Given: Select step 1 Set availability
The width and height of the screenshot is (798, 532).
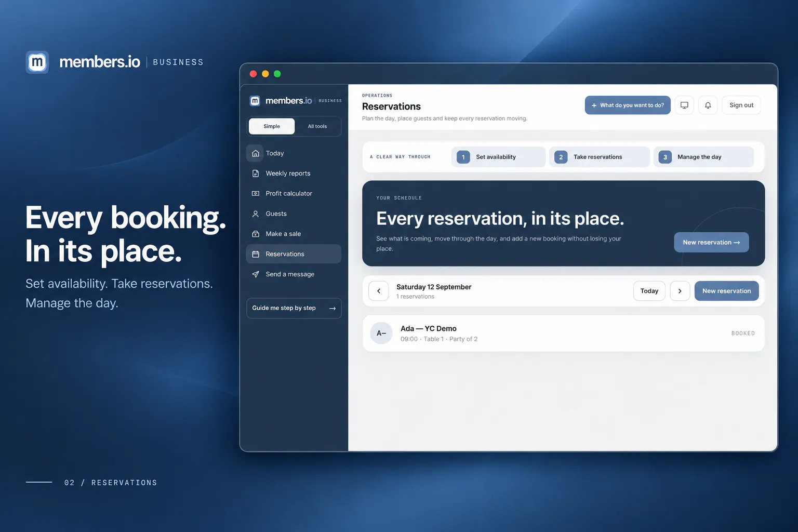Looking at the screenshot, I should 499,157.
